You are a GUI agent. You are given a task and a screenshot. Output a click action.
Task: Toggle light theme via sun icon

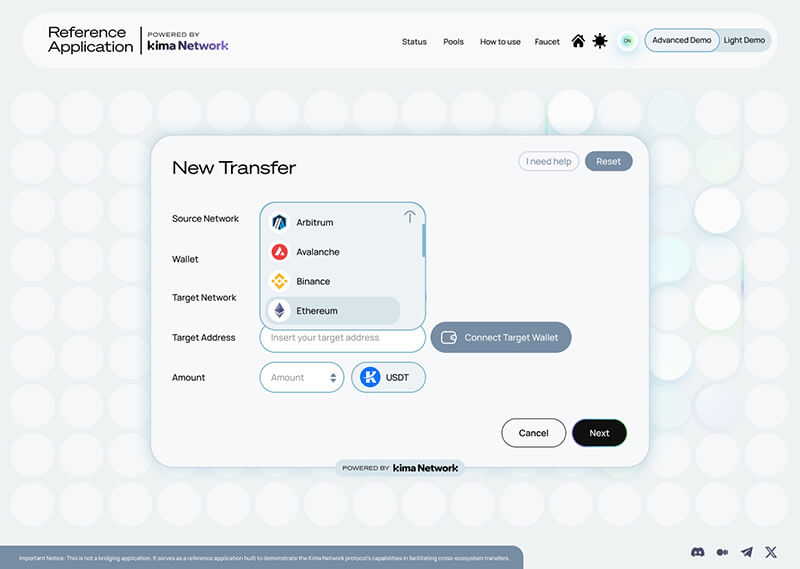click(x=600, y=41)
